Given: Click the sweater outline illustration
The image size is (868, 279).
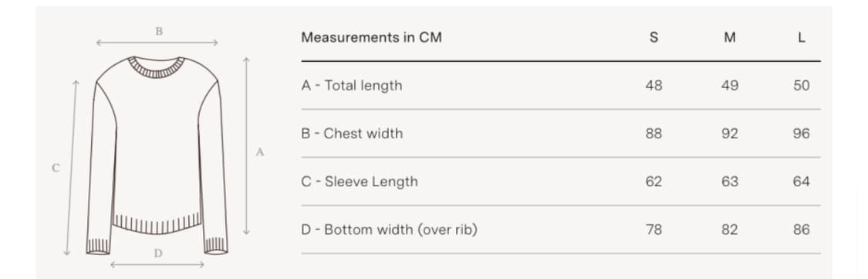Looking at the screenshot, I should (x=157, y=155).
